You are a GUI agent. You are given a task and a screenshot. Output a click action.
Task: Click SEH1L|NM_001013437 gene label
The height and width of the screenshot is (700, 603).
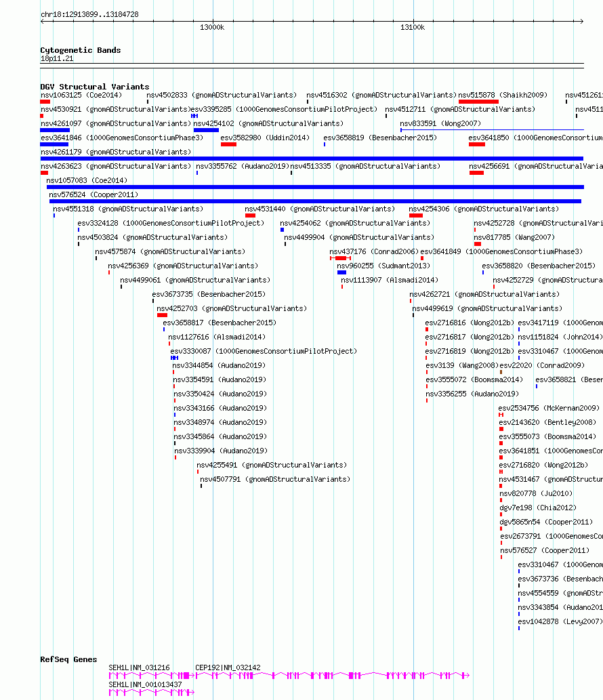[145, 685]
